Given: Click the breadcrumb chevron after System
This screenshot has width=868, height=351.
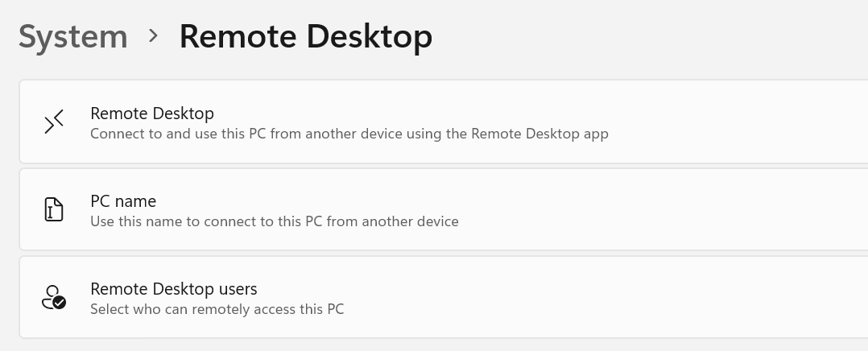Looking at the screenshot, I should [153, 36].
